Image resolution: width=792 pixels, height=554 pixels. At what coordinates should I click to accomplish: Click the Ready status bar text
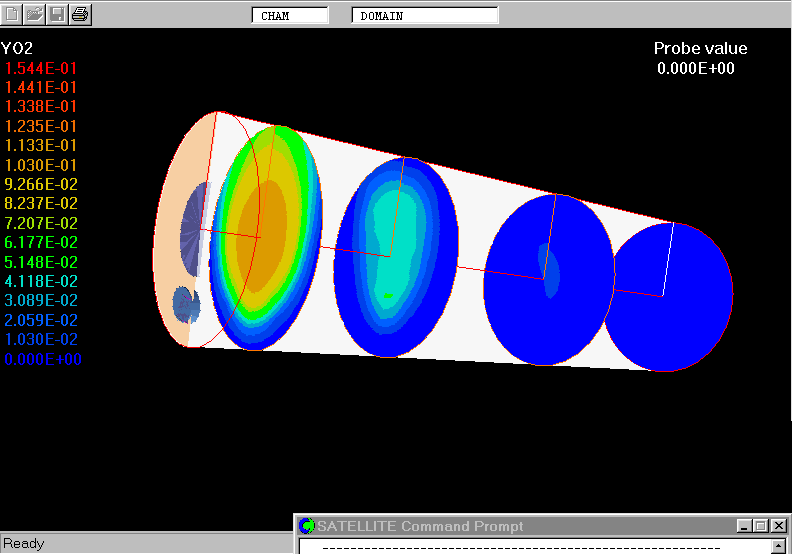24,544
